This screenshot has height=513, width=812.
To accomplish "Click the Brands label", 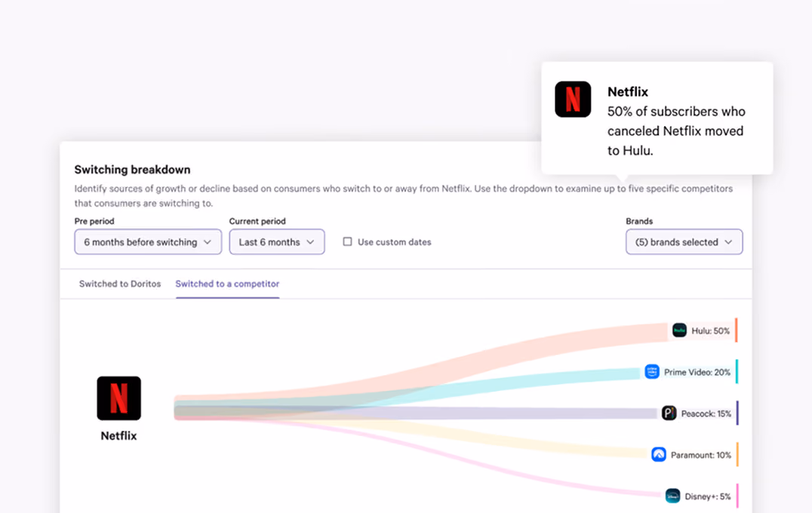I will [639, 221].
